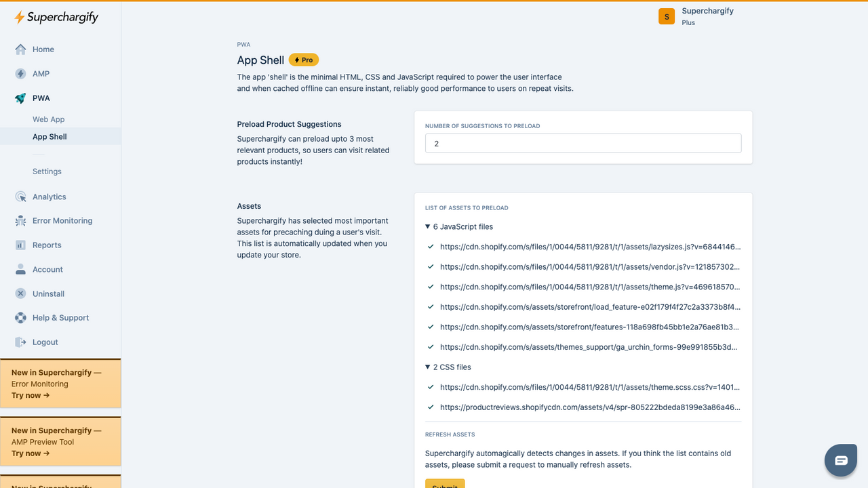Click the vendor.js asset URL
The image size is (868, 488).
click(591, 267)
